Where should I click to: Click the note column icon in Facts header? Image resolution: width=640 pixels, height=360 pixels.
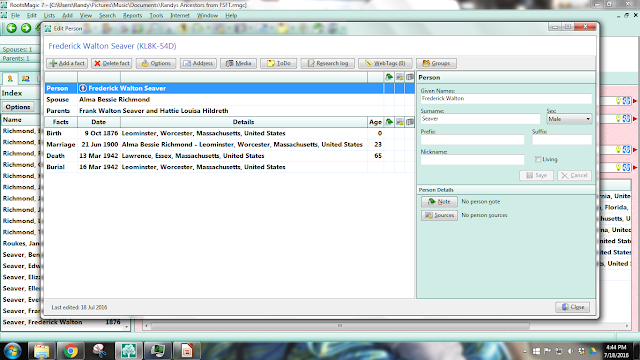(x=389, y=122)
